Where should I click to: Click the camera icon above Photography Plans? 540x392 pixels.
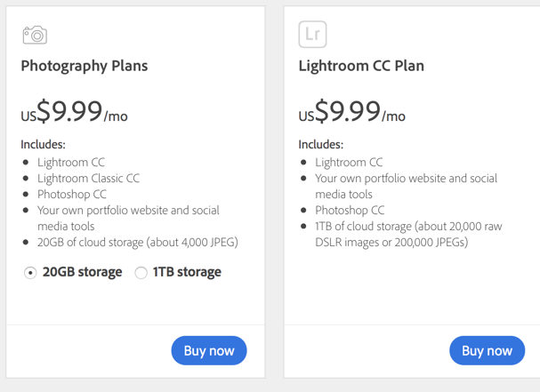[x=35, y=35]
